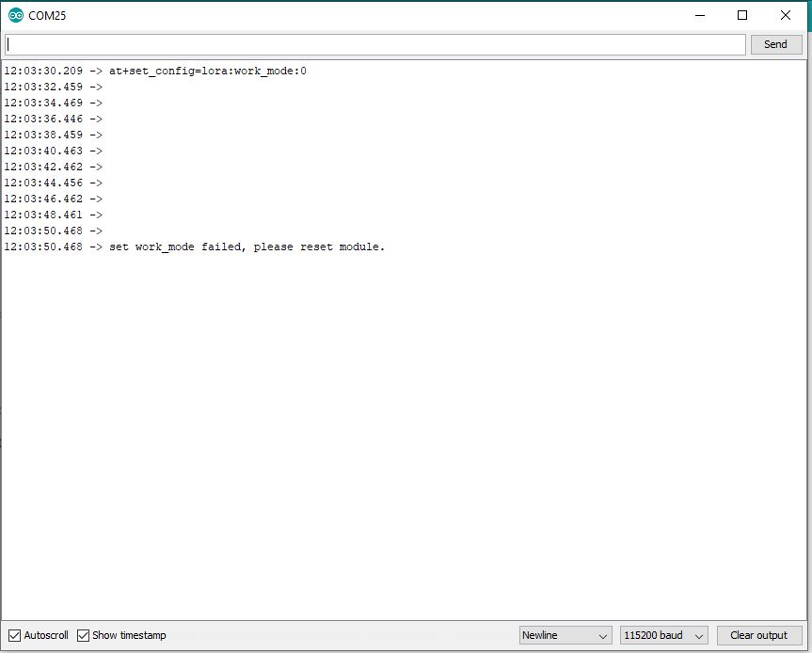Maximize the COM25 serial monitor window
This screenshot has height=653, width=812.
pyautogui.click(x=742, y=16)
